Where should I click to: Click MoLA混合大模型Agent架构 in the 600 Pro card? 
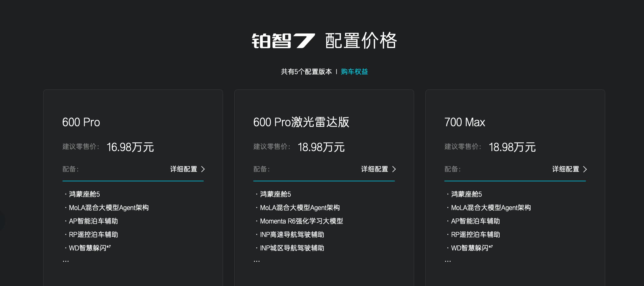pos(109,208)
